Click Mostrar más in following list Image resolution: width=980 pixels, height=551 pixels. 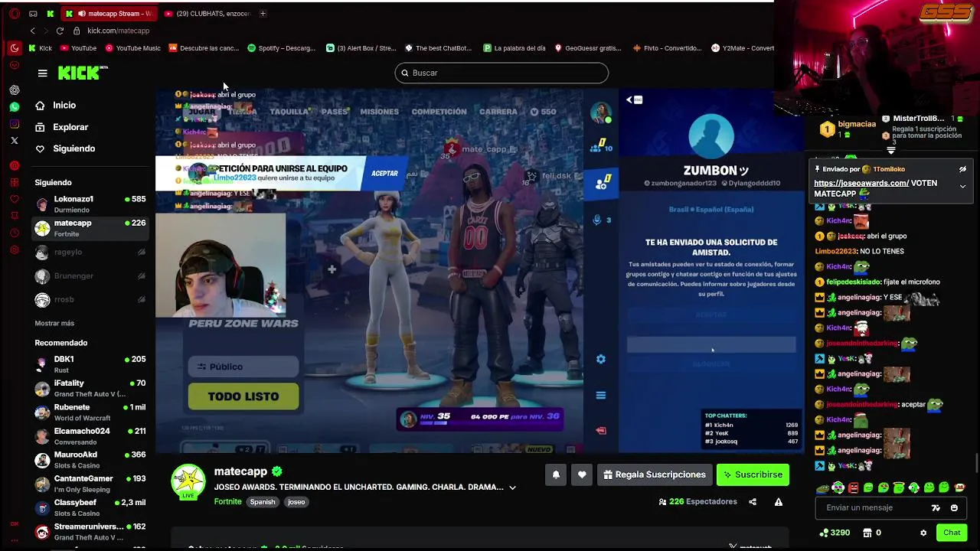(x=54, y=324)
